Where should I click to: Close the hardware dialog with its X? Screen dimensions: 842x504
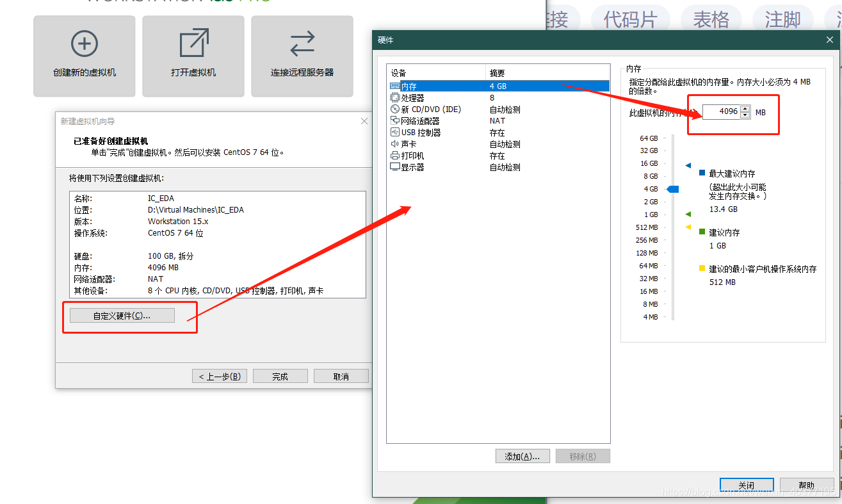(x=830, y=40)
